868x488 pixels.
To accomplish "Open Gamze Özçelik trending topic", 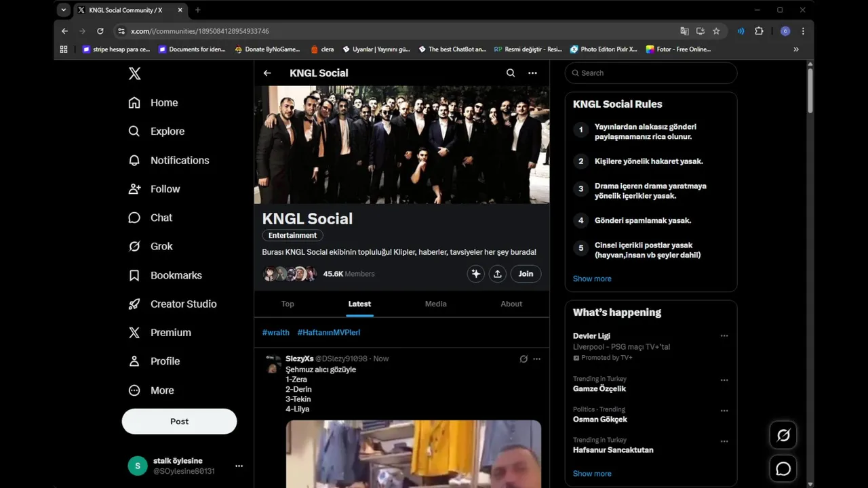I will [x=599, y=389].
